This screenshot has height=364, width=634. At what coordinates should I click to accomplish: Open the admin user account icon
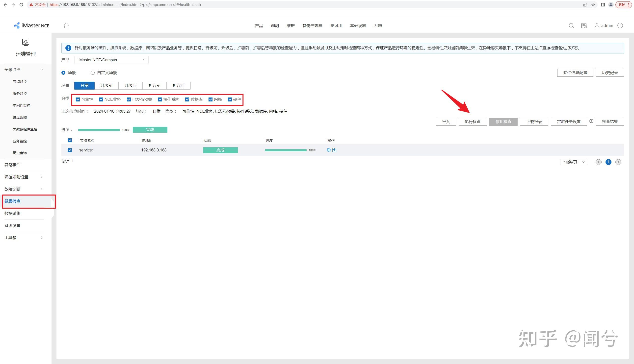597,25
